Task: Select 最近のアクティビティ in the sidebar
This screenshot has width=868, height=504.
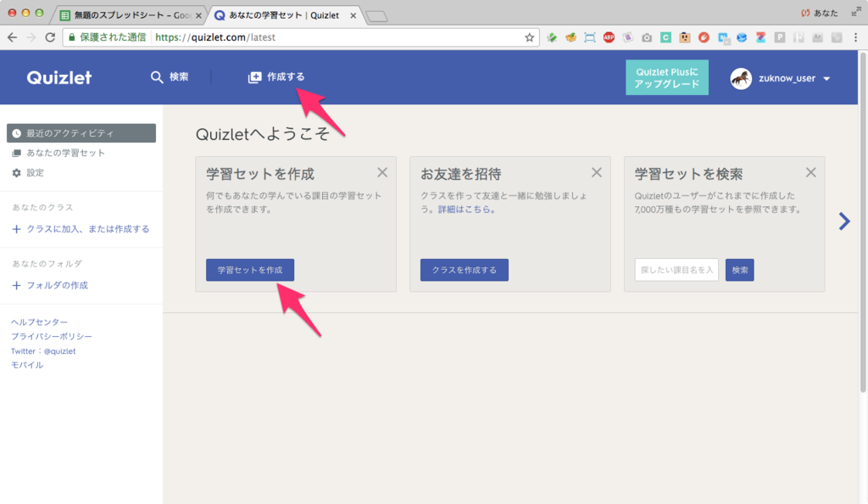Action: click(81, 133)
